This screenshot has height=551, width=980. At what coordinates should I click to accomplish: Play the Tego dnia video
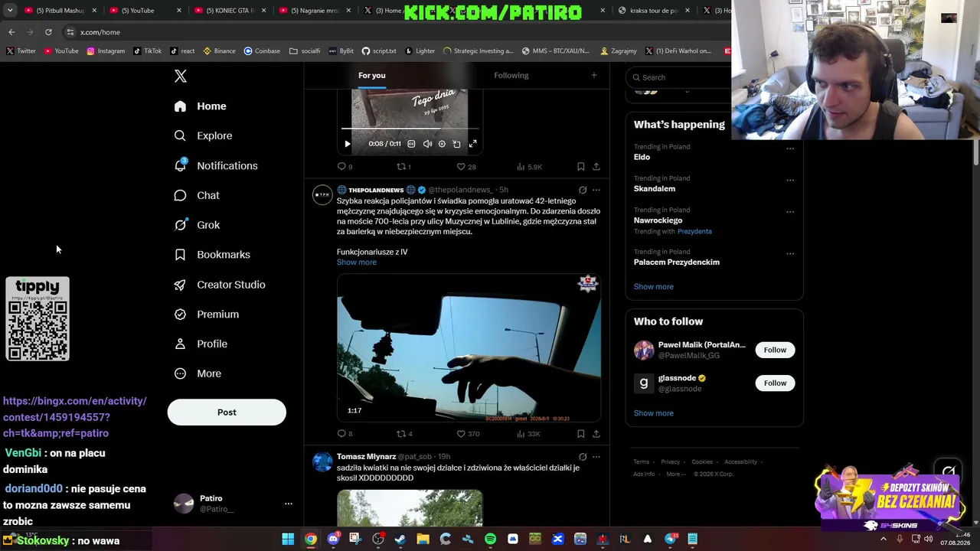pyautogui.click(x=348, y=144)
